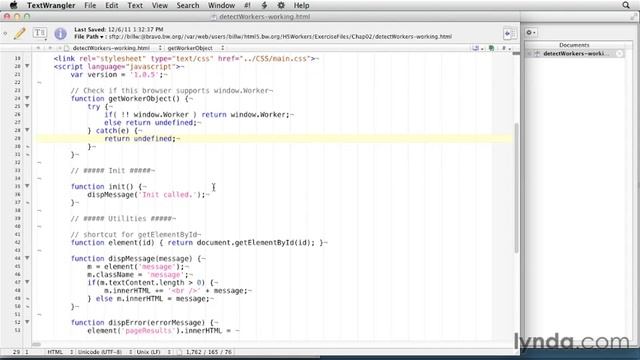Open the File Path dropdown
The image size is (640, 360).
(x=89, y=37)
